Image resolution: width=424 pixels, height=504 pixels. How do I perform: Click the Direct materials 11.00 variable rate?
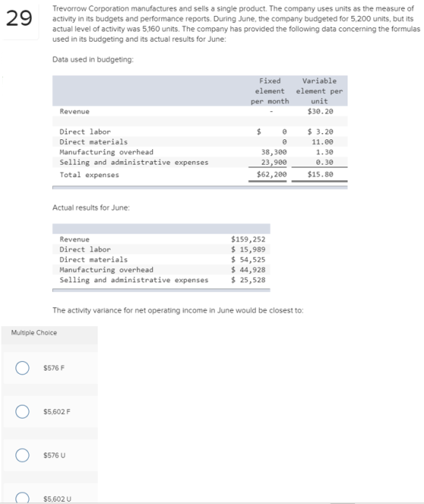pyautogui.click(x=323, y=142)
